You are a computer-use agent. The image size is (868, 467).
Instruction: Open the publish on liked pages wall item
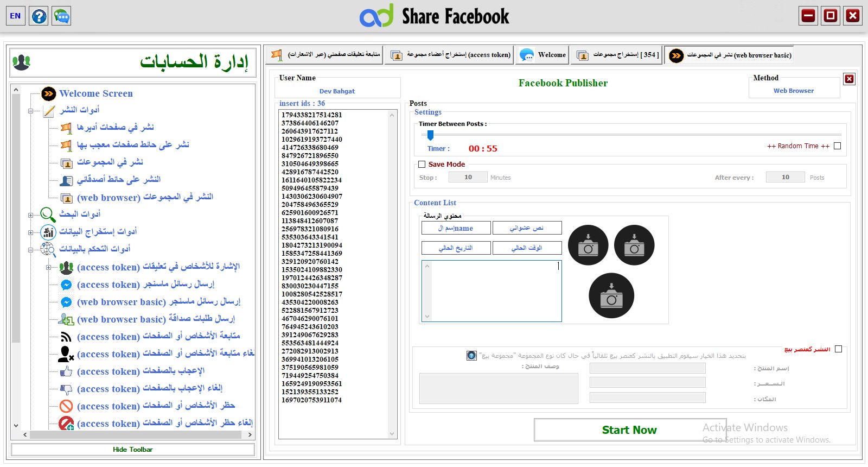tap(133, 145)
